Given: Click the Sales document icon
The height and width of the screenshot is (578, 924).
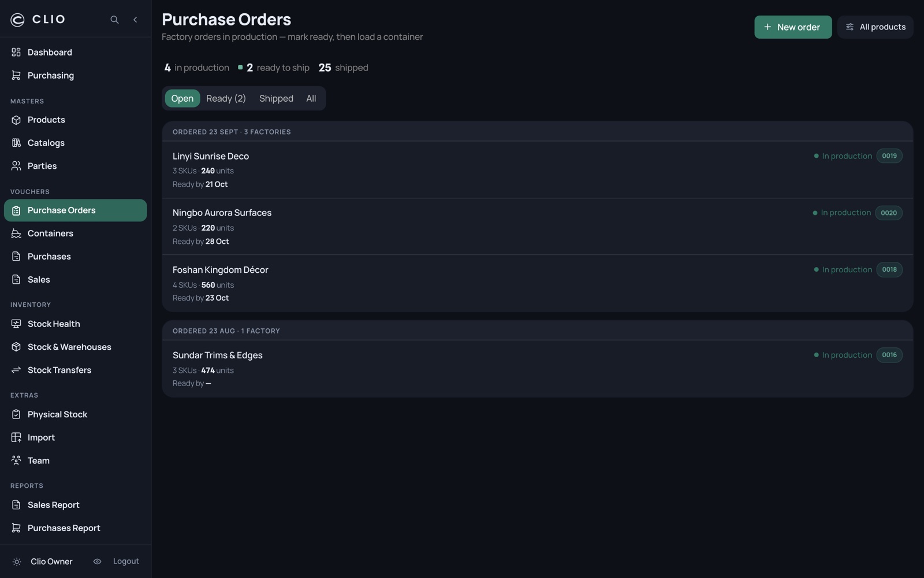Looking at the screenshot, I should click(16, 280).
